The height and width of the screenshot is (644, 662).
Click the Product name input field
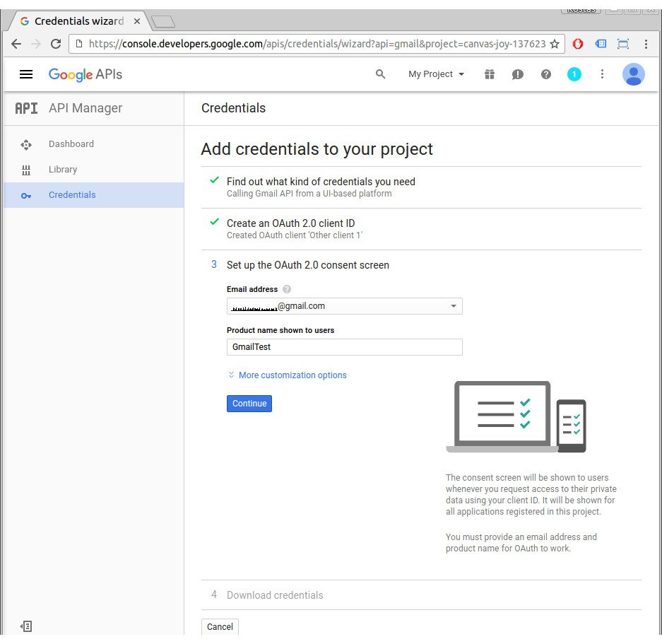pyautogui.click(x=345, y=347)
